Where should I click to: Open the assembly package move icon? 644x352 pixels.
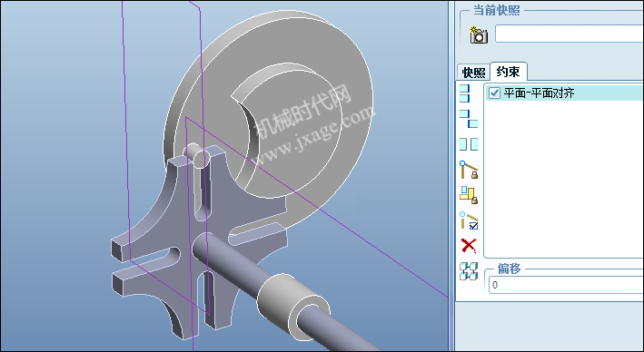[469, 271]
